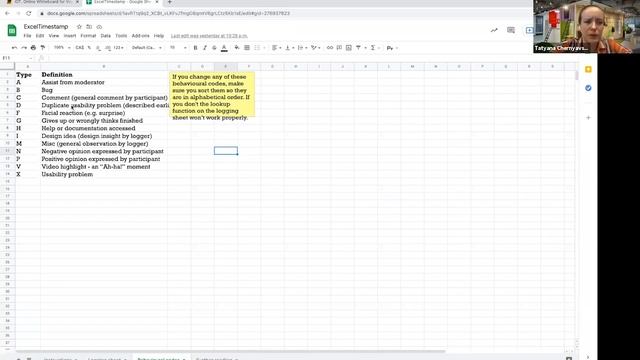Open the Edit menu
The image size is (640, 360).
(40, 36)
